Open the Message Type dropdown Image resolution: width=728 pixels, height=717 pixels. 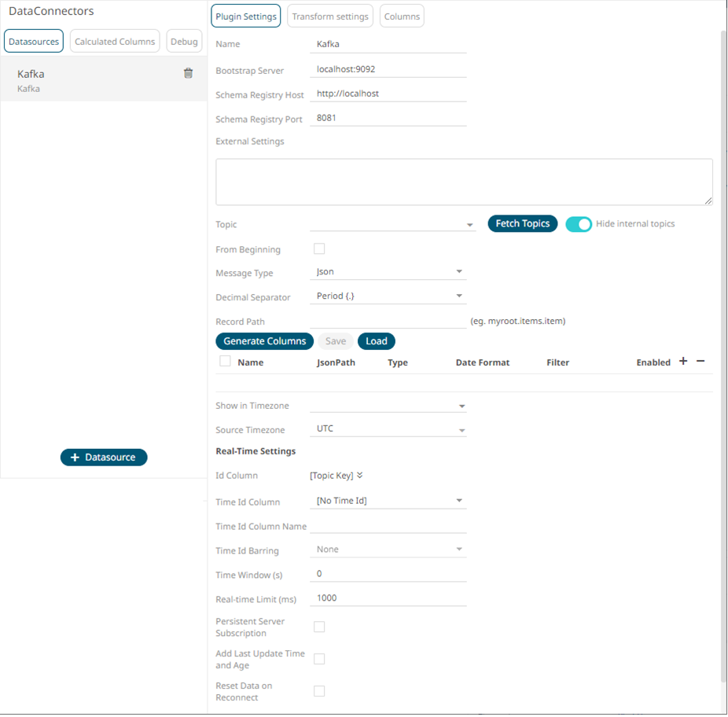[388, 272]
